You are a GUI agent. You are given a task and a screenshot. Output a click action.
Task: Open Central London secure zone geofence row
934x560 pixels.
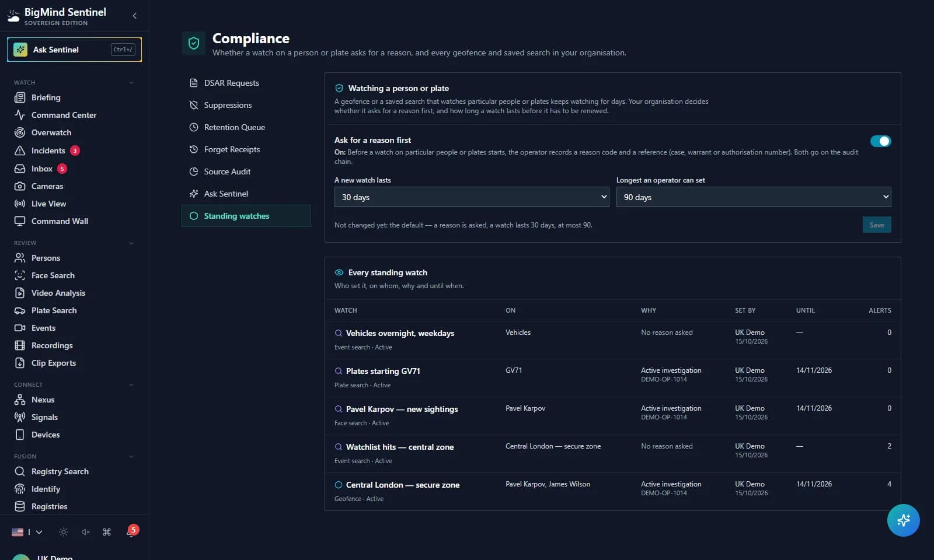[612, 492]
